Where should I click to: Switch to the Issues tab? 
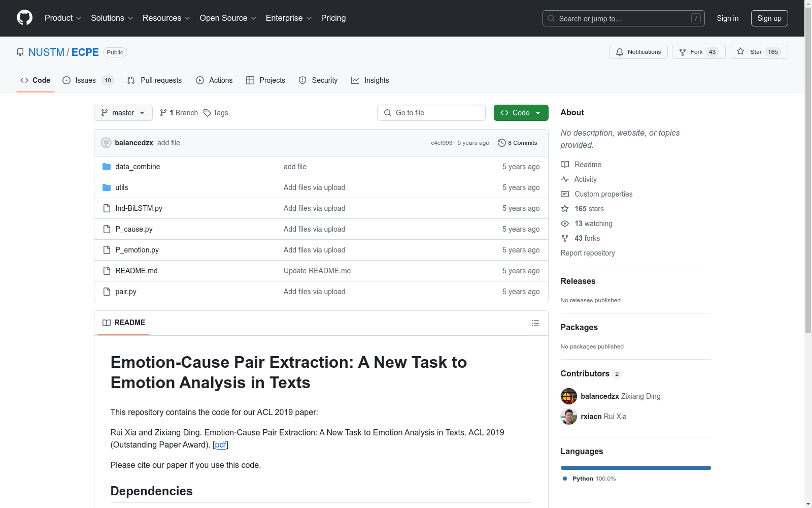point(88,80)
